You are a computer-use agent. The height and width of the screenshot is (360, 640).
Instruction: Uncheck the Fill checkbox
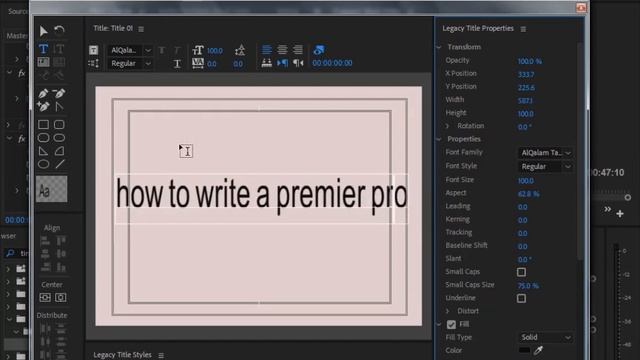(x=451, y=324)
